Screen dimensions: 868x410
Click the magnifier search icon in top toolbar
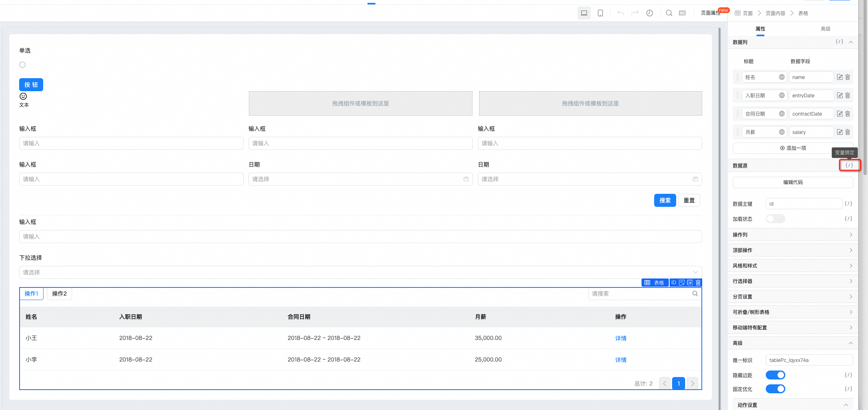pyautogui.click(x=669, y=13)
